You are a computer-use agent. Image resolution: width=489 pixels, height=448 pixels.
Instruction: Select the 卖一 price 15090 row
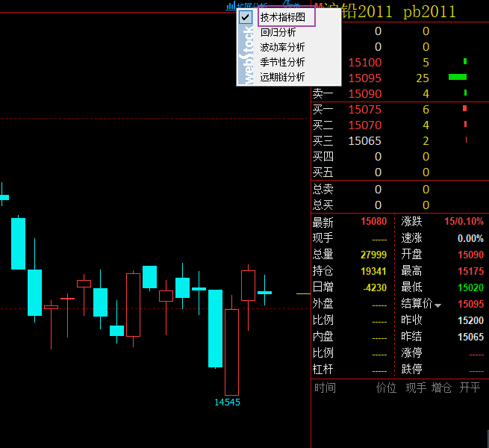[365, 93]
